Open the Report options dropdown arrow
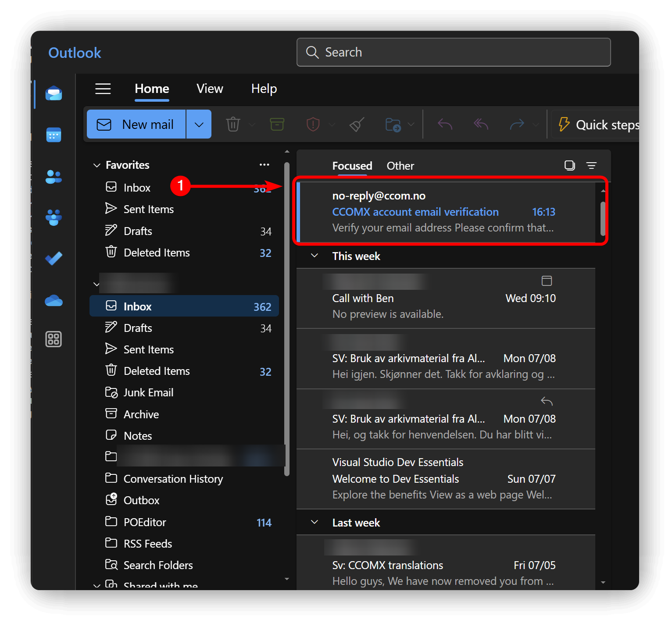The image size is (672, 623). click(332, 125)
